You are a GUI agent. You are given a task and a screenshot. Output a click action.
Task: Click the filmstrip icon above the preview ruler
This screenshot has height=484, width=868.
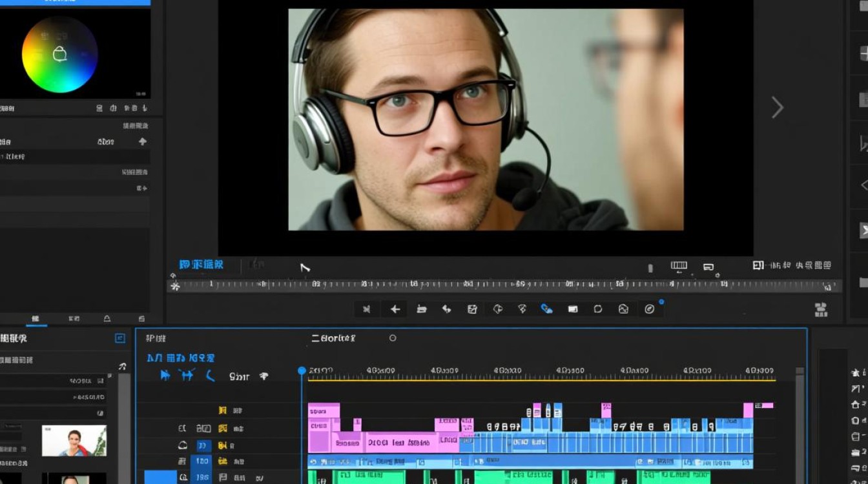[679, 265]
